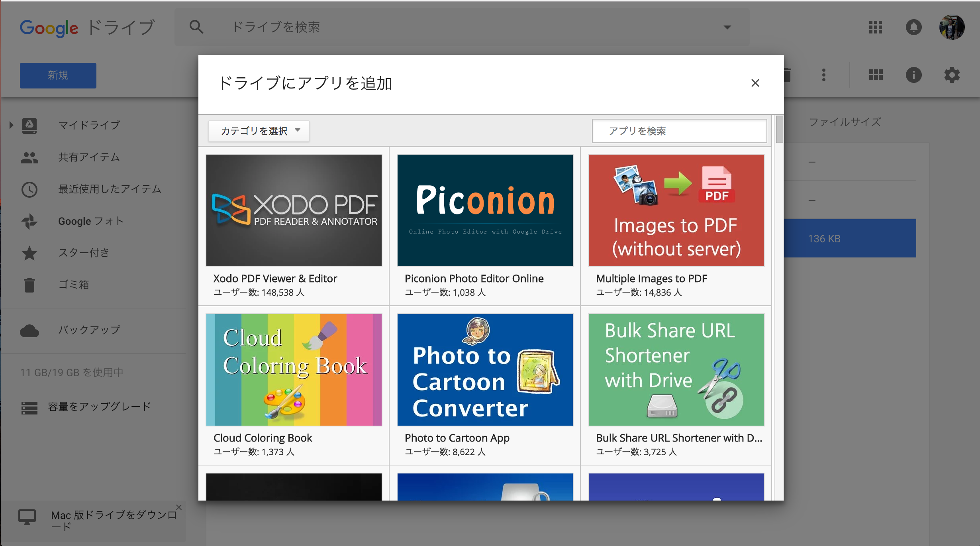Click the starred star icon

[29, 253]
